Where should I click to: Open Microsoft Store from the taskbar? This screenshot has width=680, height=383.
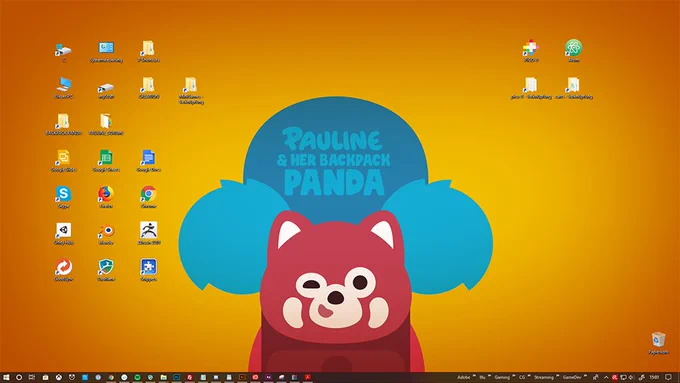click(x=45, y=377)
